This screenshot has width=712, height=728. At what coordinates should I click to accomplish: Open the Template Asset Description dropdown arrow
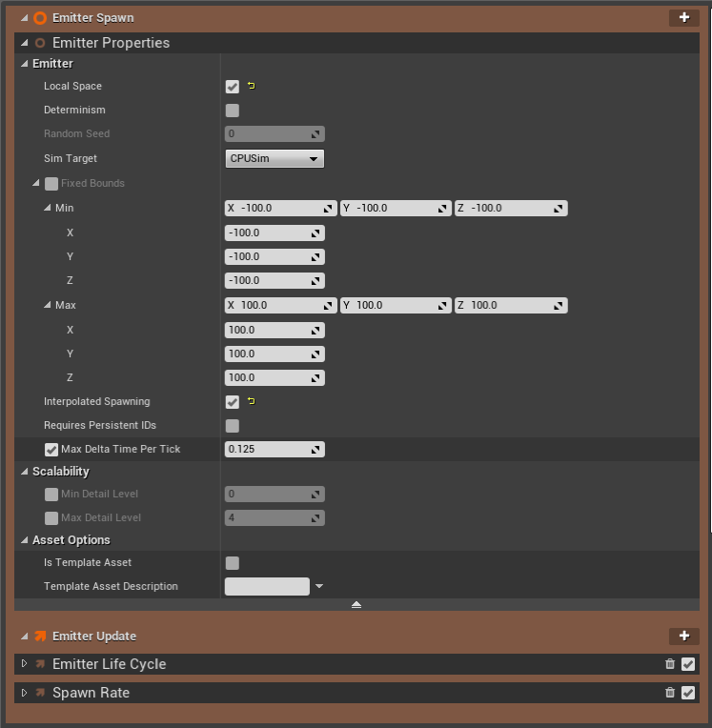pyautogui.click(x=319, y=586)
